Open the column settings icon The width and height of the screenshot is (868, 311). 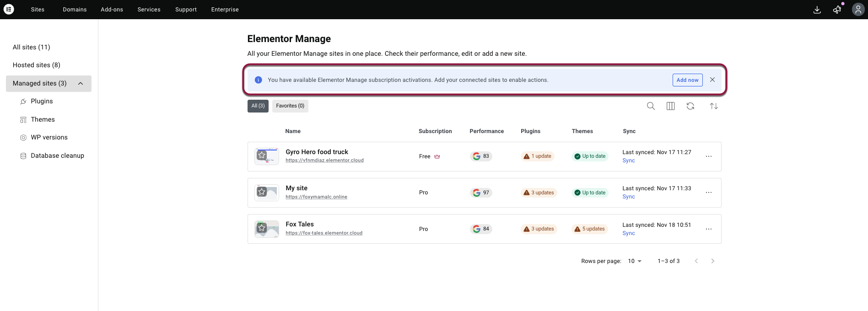[670, 106]
